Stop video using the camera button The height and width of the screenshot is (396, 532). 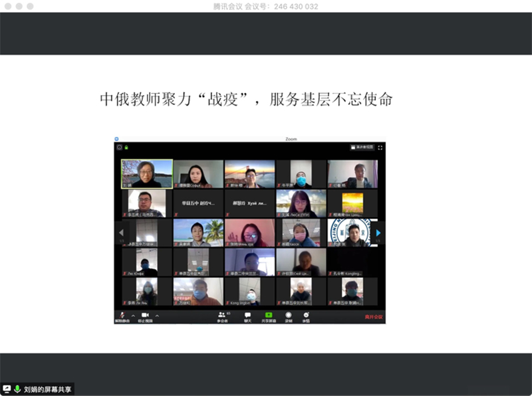click(x=144, y=316)
